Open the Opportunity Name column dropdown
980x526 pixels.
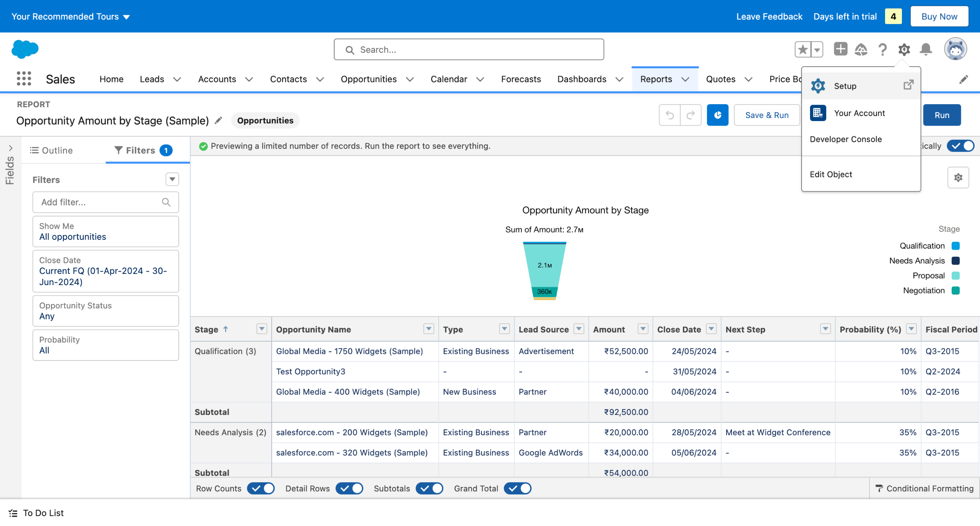point(429,329)
